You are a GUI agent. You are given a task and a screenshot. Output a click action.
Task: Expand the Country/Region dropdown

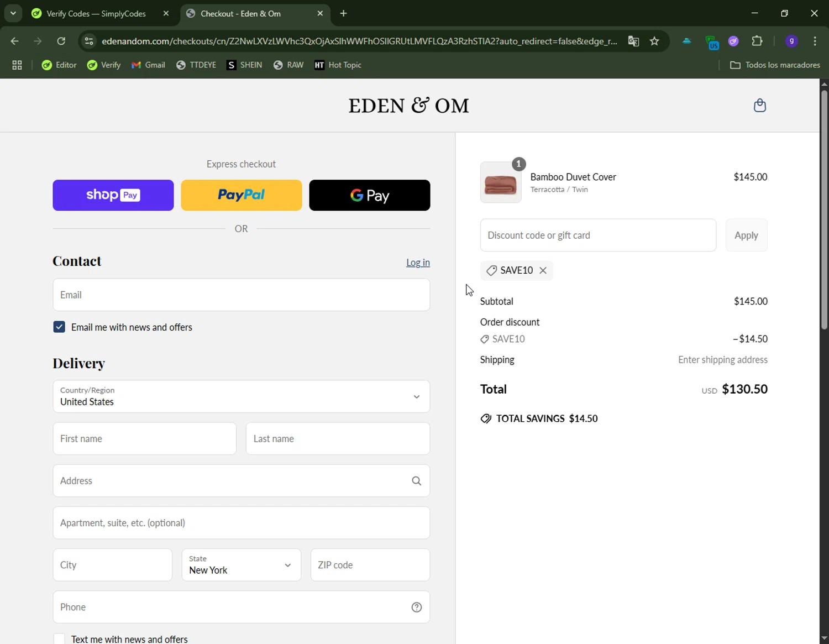(x=242, y=396)
